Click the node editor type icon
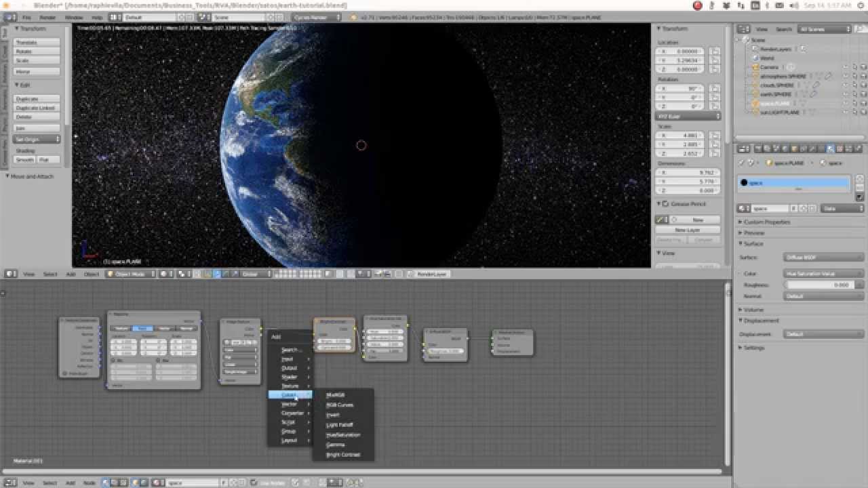The width and height of the screenshot is (868, 488). pos(11,483)
